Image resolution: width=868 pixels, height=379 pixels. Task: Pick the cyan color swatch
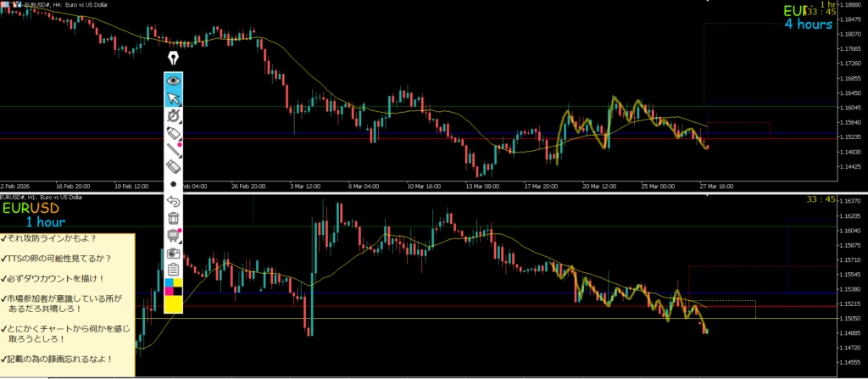[170, 281]
